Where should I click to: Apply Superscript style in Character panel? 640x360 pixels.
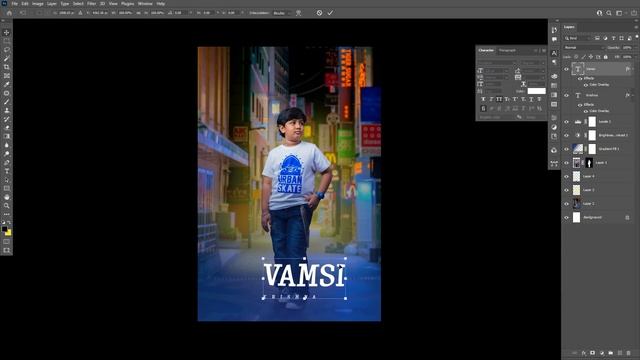[515, 99]
